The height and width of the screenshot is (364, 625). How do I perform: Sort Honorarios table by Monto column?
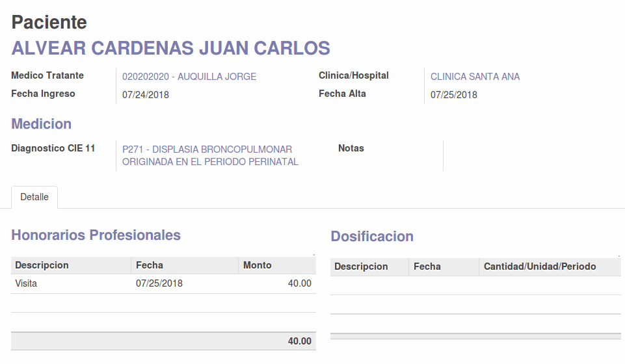tap(258, 265)
